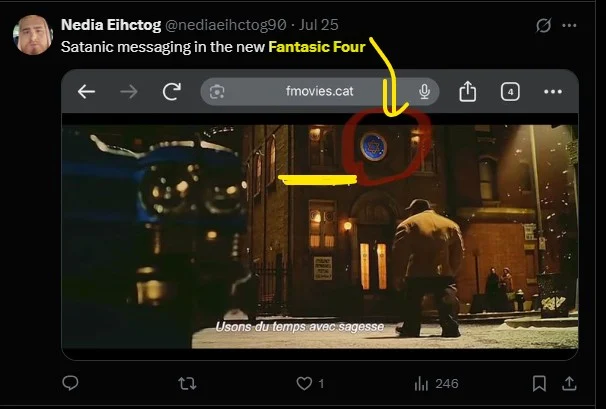Open the tab switcher showing 4 tabs
The height and width of the screenshot is (409, 606).
coord(510,92)
